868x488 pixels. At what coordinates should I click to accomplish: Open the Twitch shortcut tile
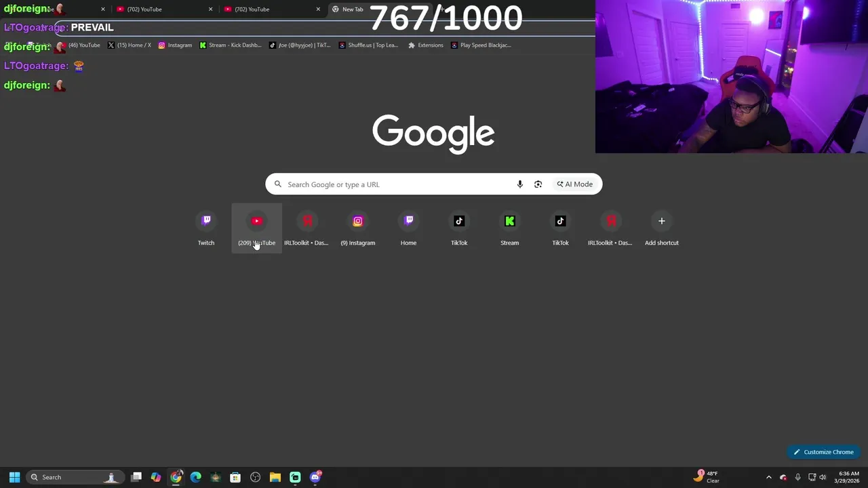(206, 228)
